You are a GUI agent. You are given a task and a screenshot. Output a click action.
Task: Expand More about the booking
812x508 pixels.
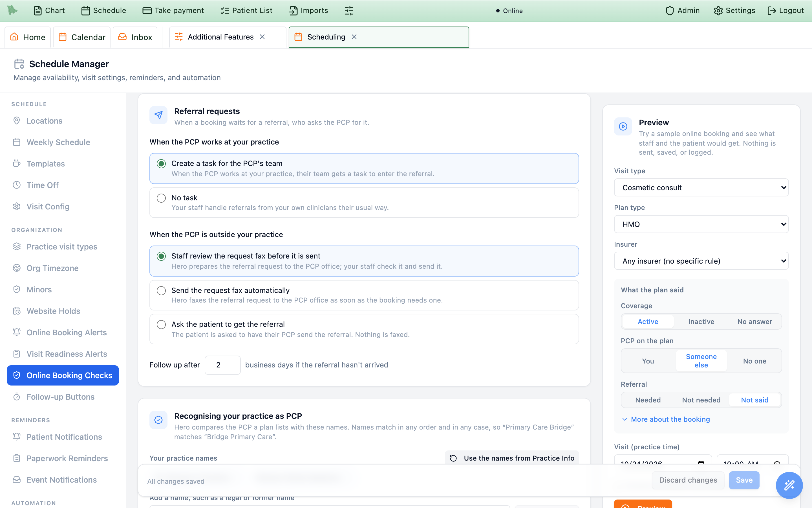[x=666, y=419]
